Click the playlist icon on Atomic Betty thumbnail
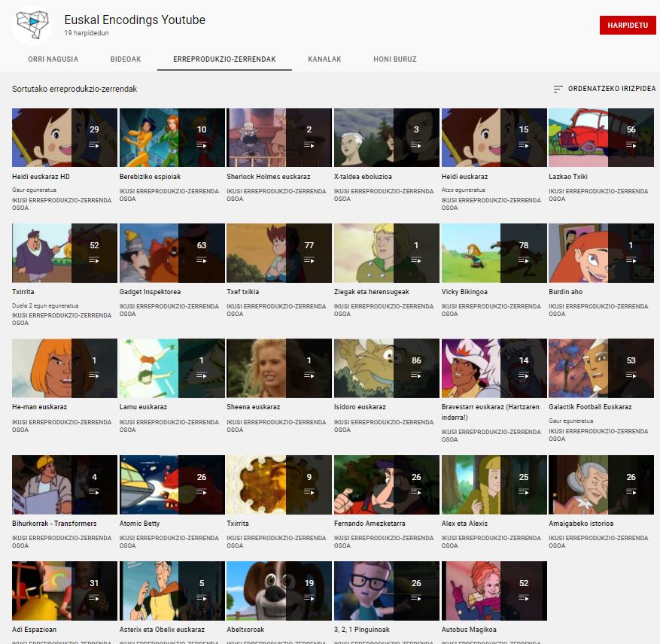This screenshot has width=660, height=644. 201,492
